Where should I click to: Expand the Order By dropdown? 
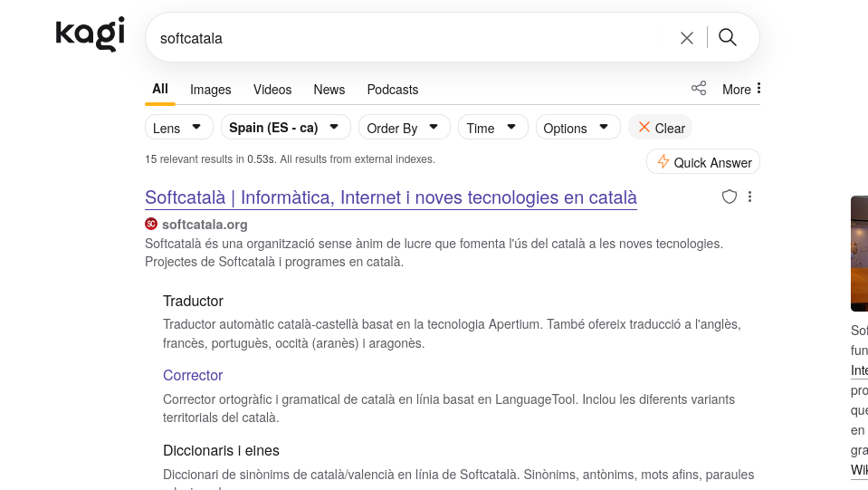coord(404,128)
